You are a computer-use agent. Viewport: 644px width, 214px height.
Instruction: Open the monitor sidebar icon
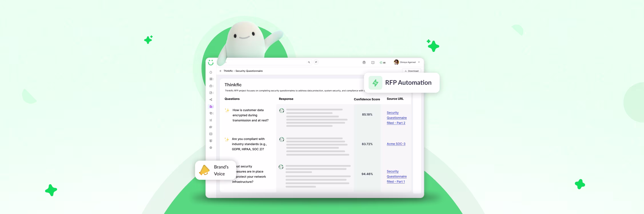pyautogui.click(x=211, y=141)
